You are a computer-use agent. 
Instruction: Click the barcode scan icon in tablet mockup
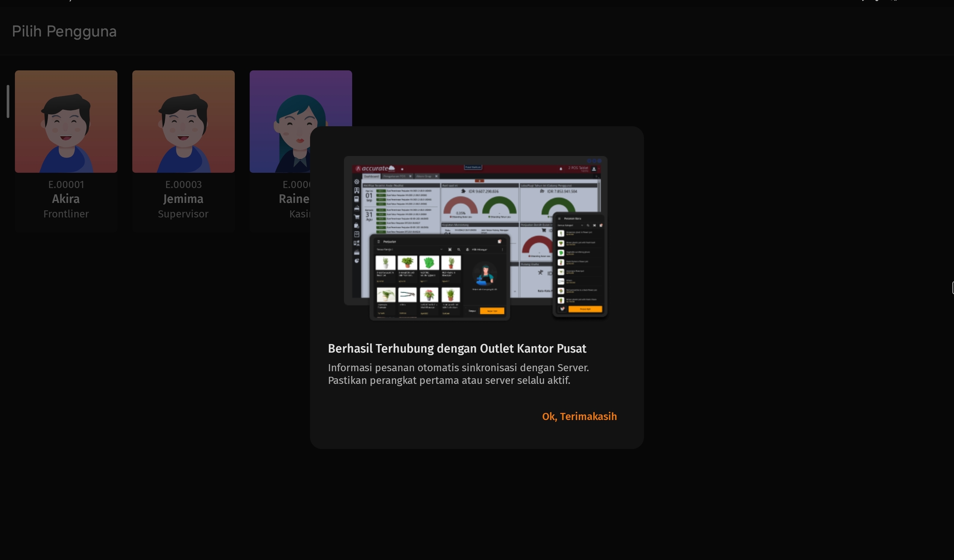[450, 250]
